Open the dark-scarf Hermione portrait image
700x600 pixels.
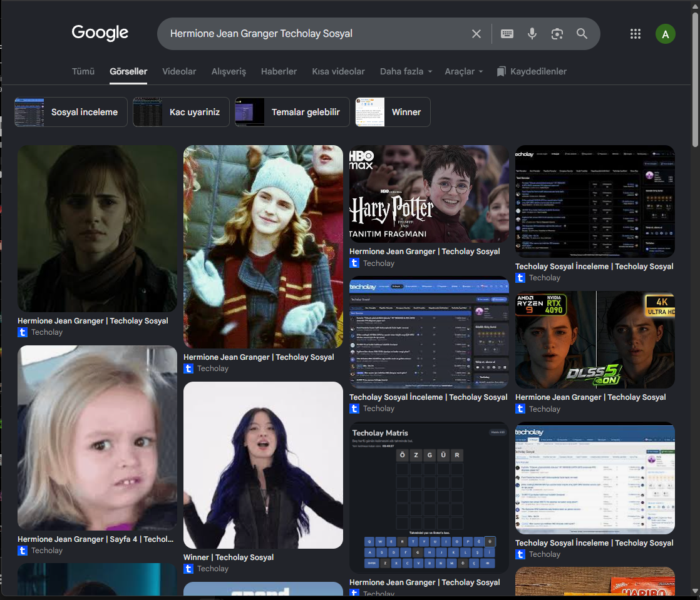[x=97, y=228]
